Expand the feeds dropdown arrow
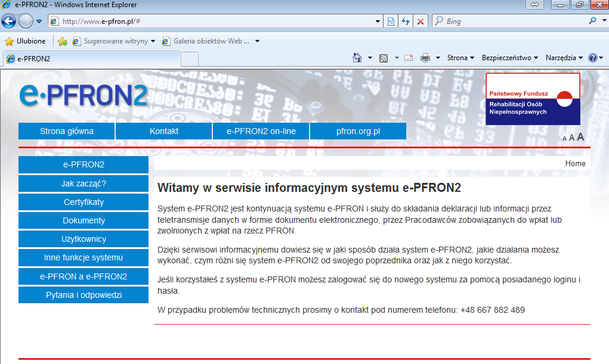609x364 pixels. (x=397, y=58)
